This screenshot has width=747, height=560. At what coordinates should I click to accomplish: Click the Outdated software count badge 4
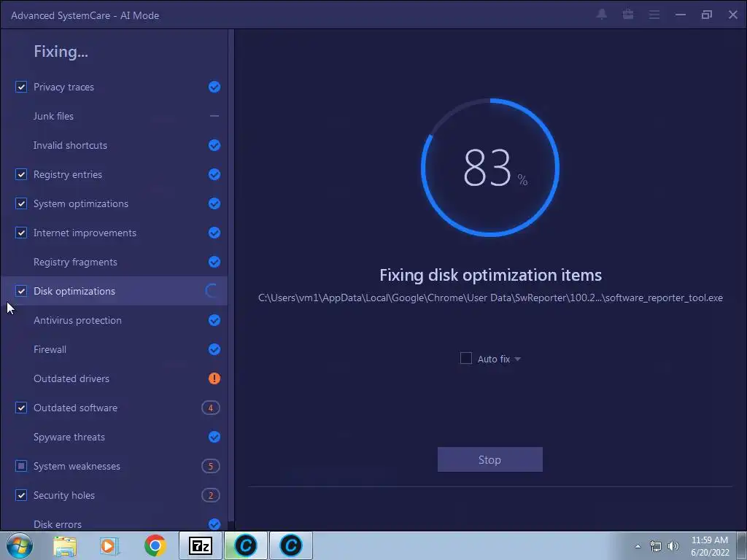pos(211,408)
